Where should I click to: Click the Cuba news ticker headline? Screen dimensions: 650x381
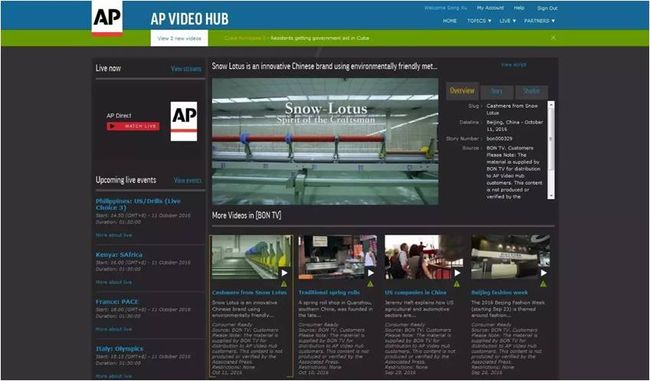pyautogui.click(x=296, y=38)
